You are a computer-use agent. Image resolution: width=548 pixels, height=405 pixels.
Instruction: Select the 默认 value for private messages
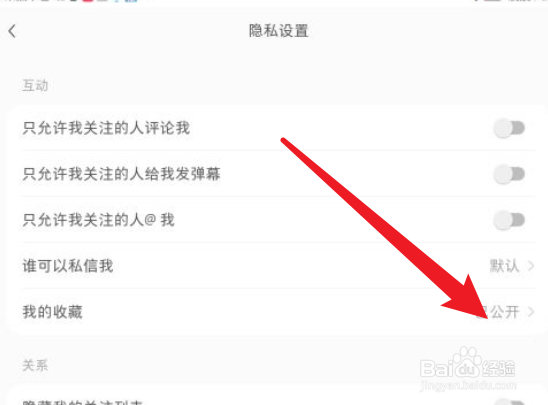[504, 266]
